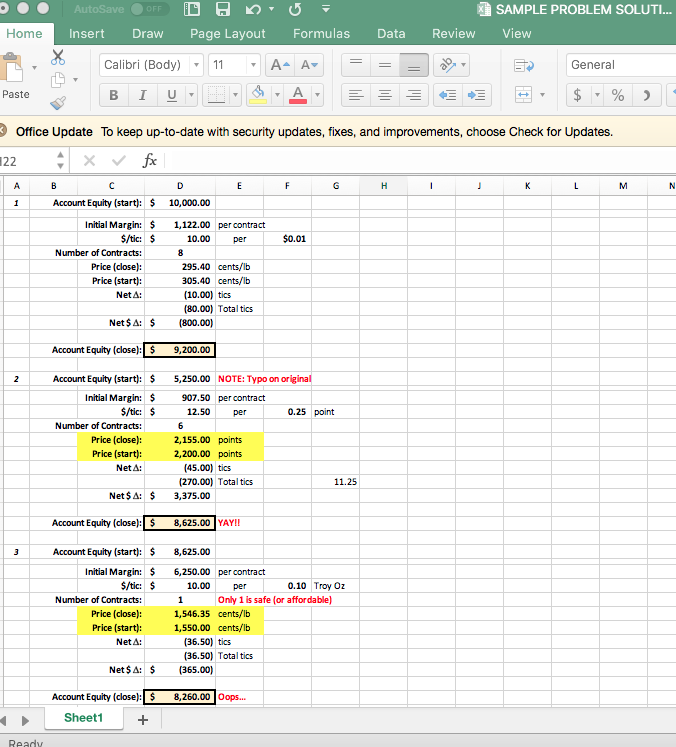Increase indent

coord(477,95)
